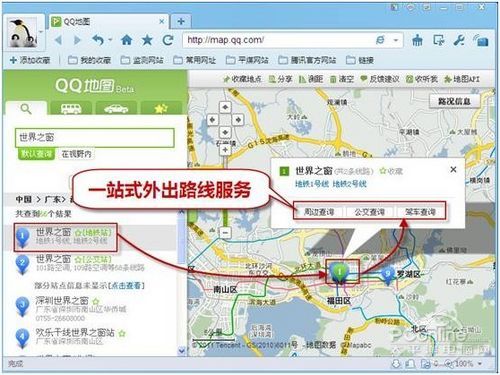Zoom out with the minus map button
This screenshot has height=375, width=500.
[x=225, y=232]
